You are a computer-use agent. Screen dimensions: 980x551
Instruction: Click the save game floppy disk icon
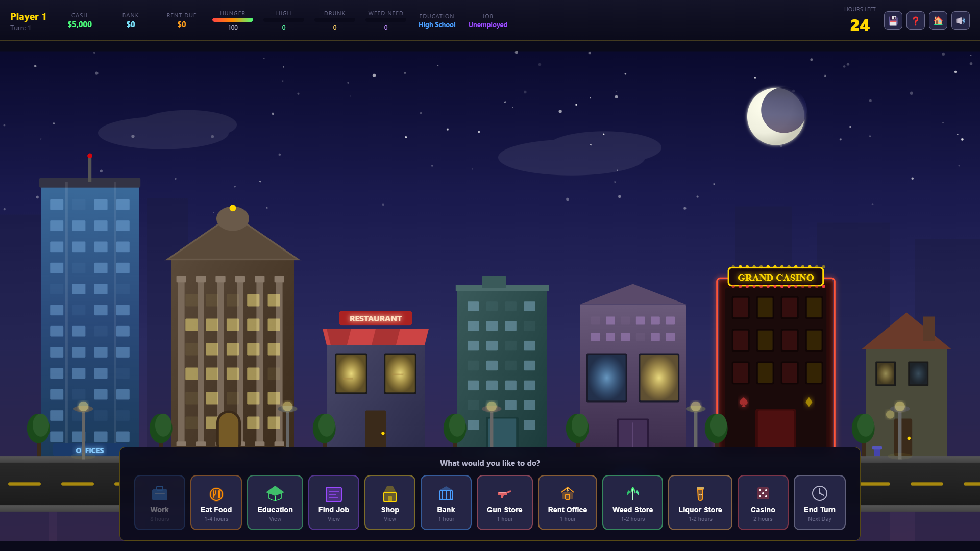[x=893, y=21]
